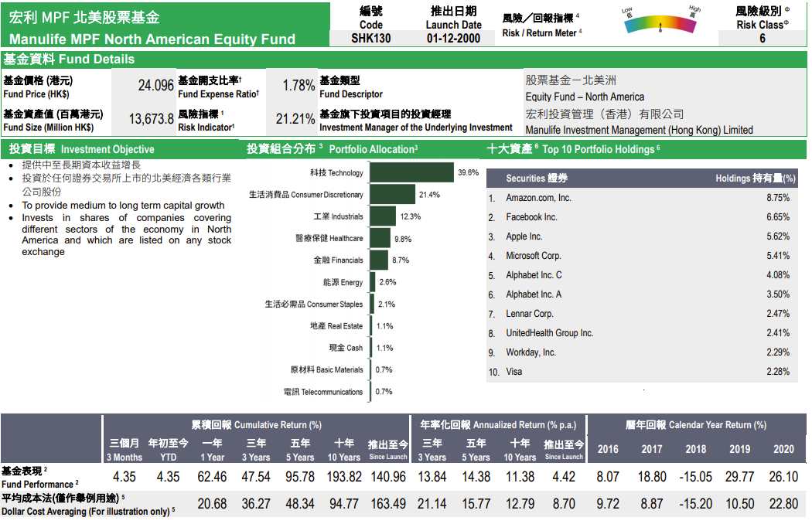Click Facebook's holding percentage '6.65%'
This screenshot has height=524, width=812.
(778, 217)
